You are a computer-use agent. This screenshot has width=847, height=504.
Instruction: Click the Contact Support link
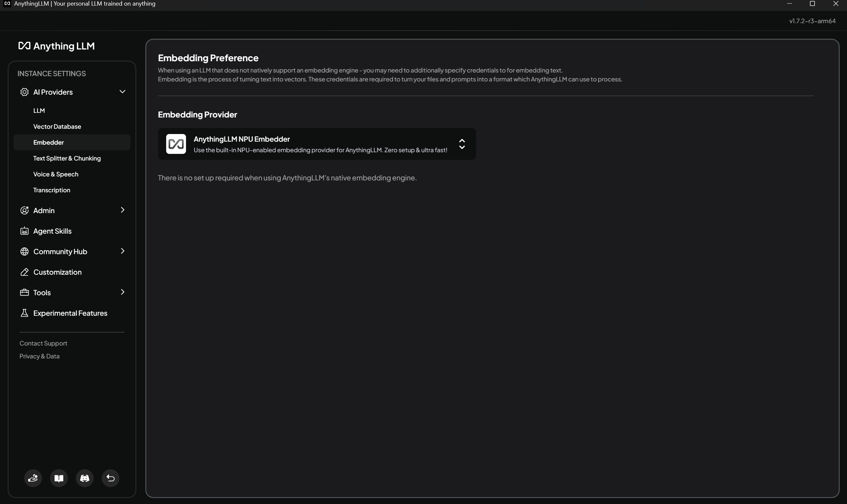(43, 344)
